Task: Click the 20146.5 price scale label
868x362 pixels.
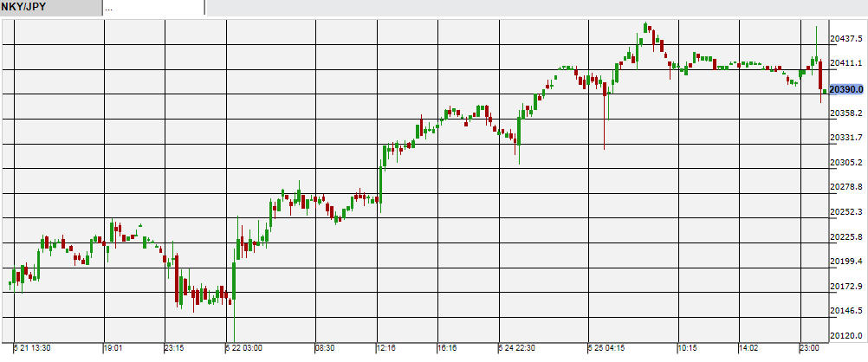Action: point(846,311)
